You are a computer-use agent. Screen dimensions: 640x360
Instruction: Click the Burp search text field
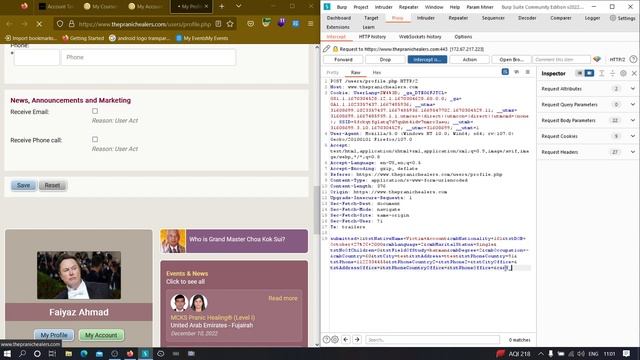[432, 340]
